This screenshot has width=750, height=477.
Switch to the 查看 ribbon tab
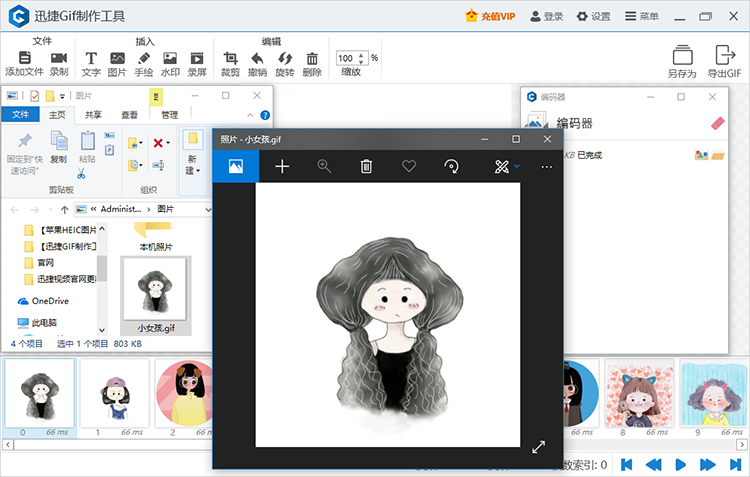(x=130, y=115)
